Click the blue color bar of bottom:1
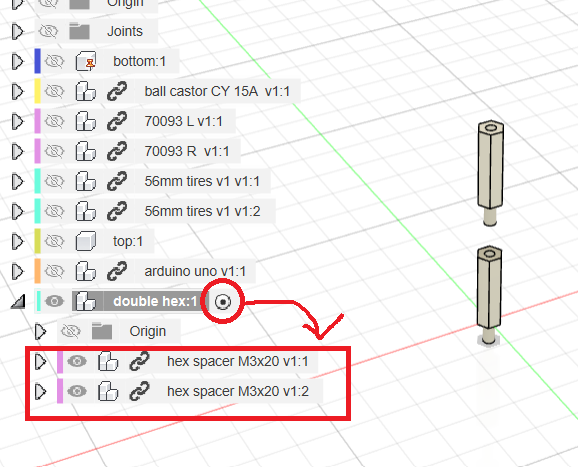This screenshot has width=578, height=467. [x=37, y=61]
